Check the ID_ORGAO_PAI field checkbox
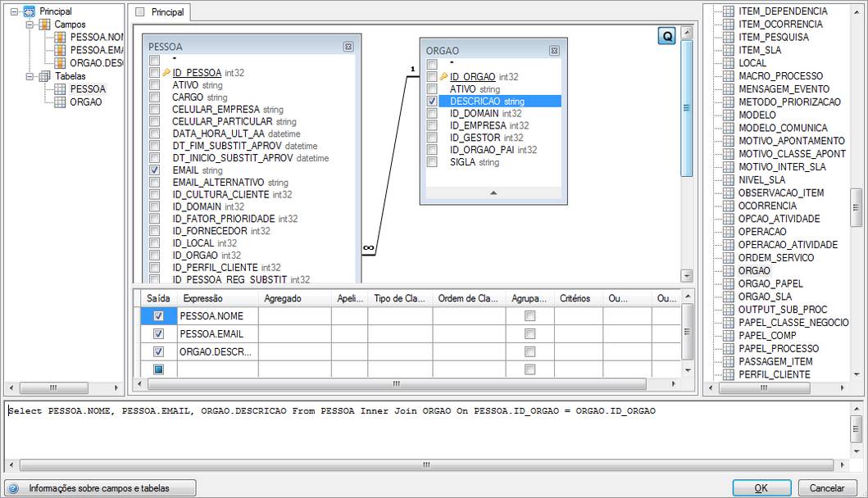This screenshot has height=498, width=868. (432, 149)
